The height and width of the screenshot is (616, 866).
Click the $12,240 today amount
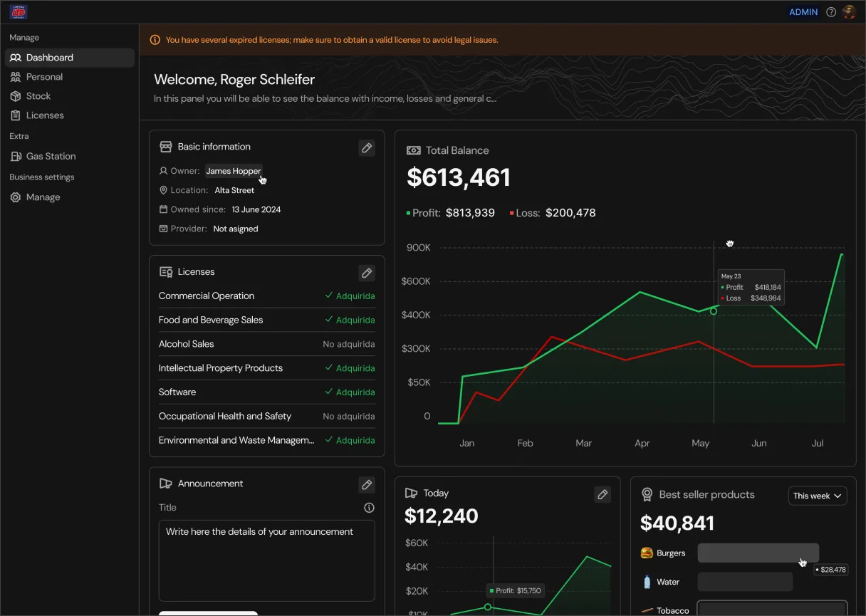tap(442, 516)
